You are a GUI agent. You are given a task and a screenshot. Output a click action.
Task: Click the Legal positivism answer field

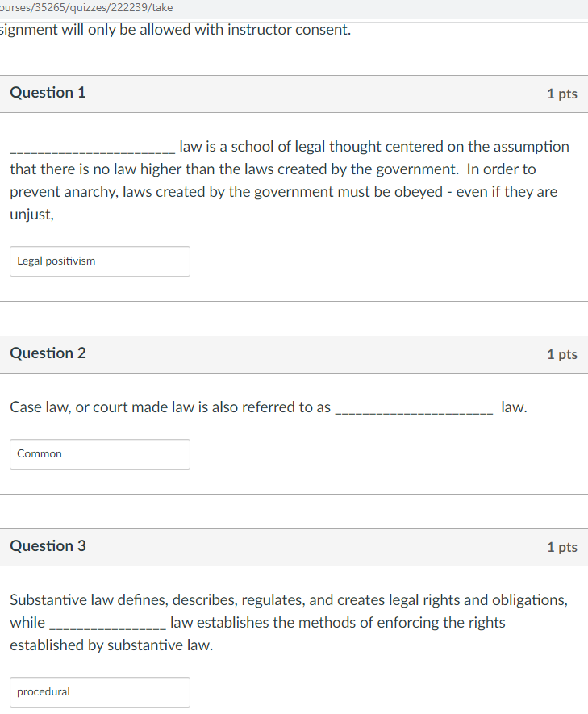pyautogui.click(x=99, y=261)
